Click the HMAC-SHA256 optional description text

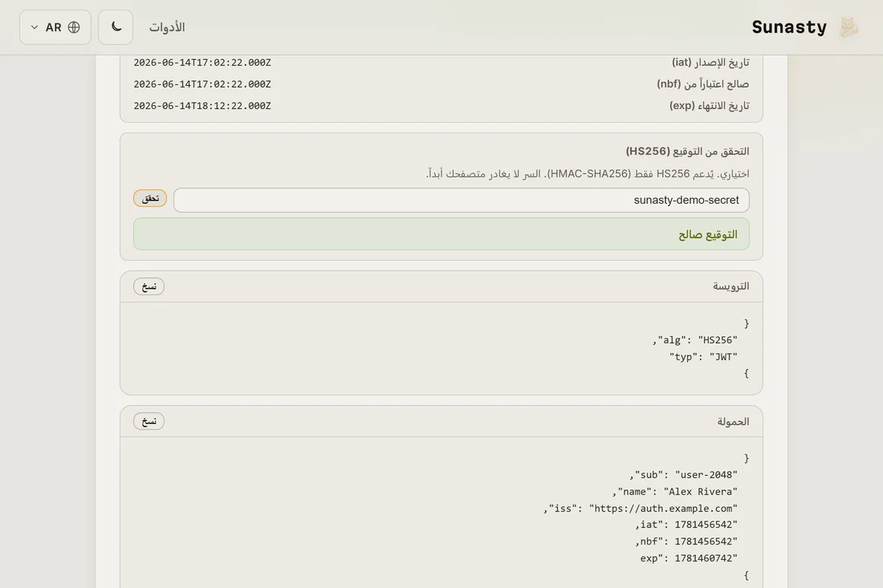pyautogui.click(x=588, y=174)
